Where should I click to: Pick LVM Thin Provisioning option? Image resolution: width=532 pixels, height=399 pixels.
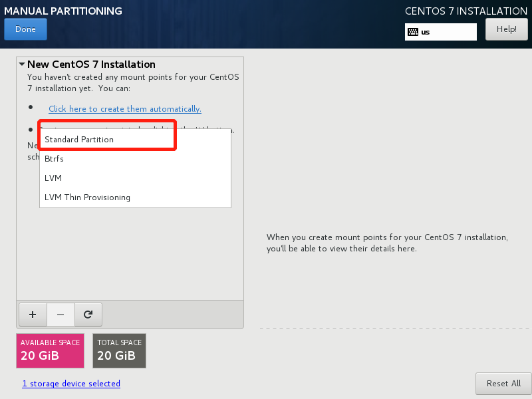[x=135, y=198]
